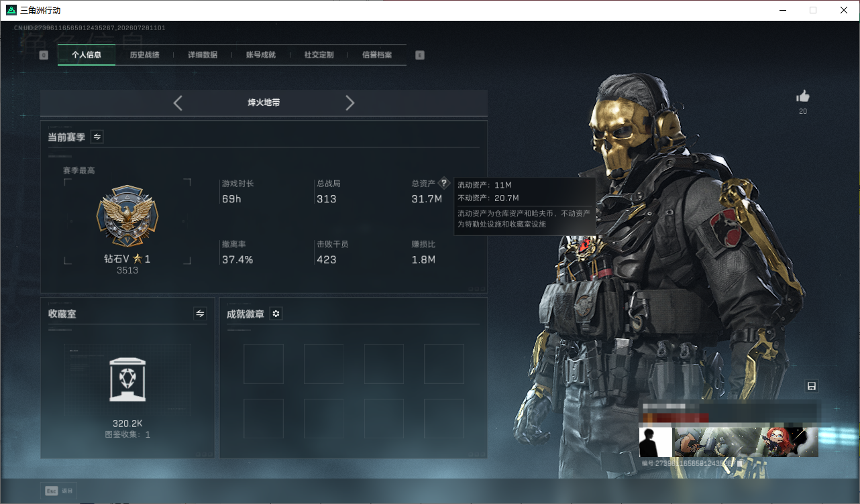Screen dimensions: 860x504
Task: Go to the next game mode arrow
Action: pyautogui.click(x=350, y=103)
